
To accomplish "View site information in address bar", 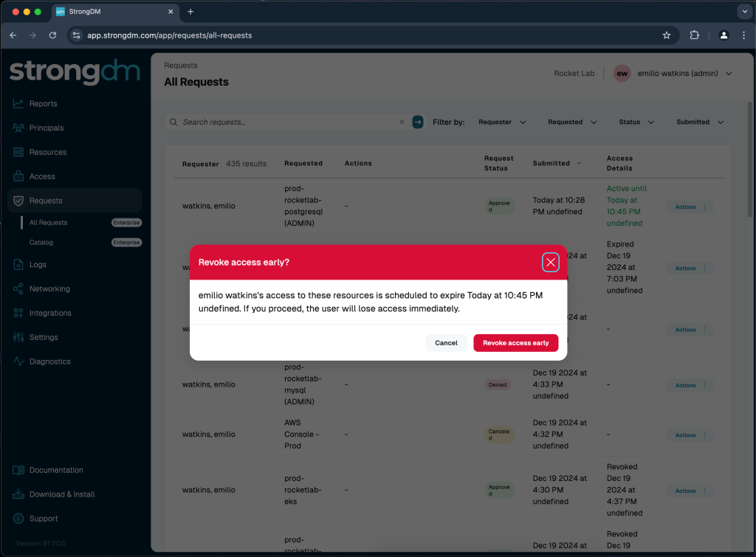I will coord(76,35).
